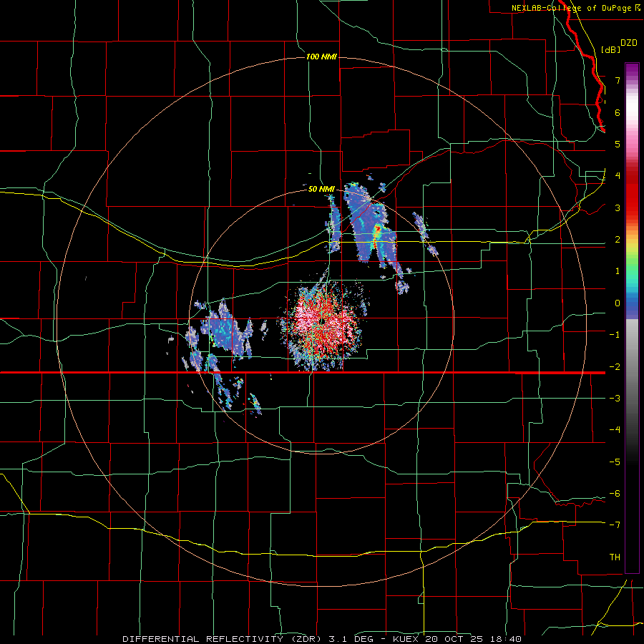Click the [dB] units label

pyautogui.click(x=611, y=49)
